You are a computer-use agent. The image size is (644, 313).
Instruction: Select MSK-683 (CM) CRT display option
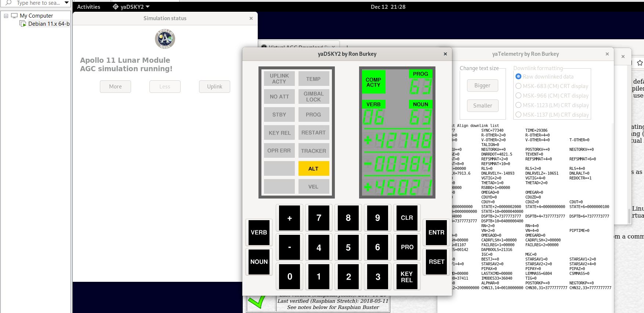point(552,86)
